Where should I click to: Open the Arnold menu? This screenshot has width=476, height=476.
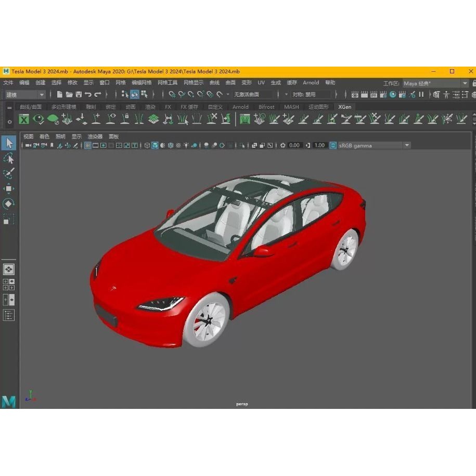coord(311,83)
